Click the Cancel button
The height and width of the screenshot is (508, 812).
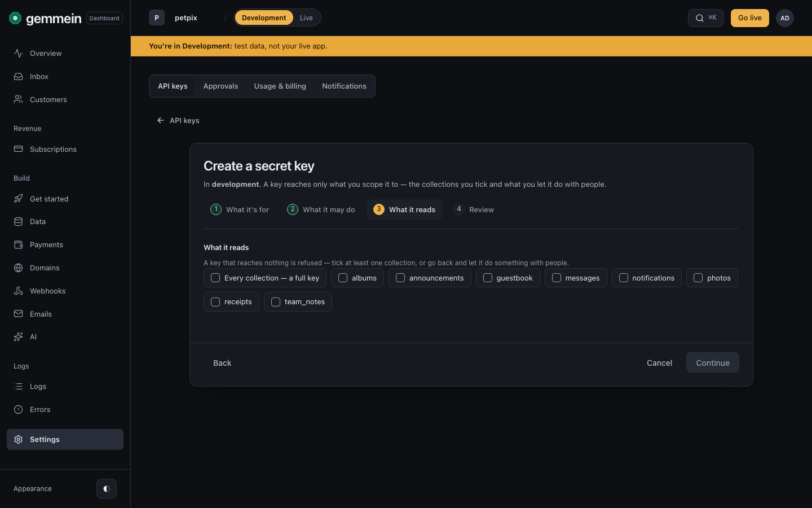tap(659, 363)
